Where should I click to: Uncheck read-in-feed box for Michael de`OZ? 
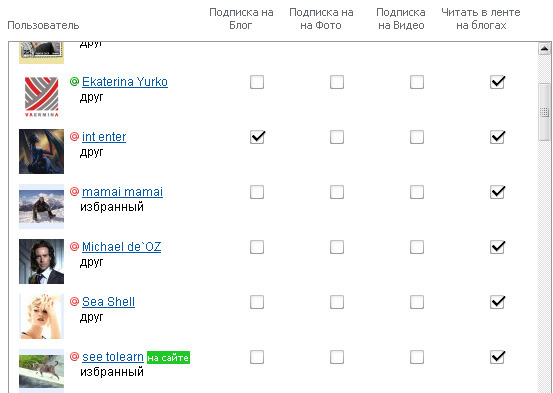(497, 247)
